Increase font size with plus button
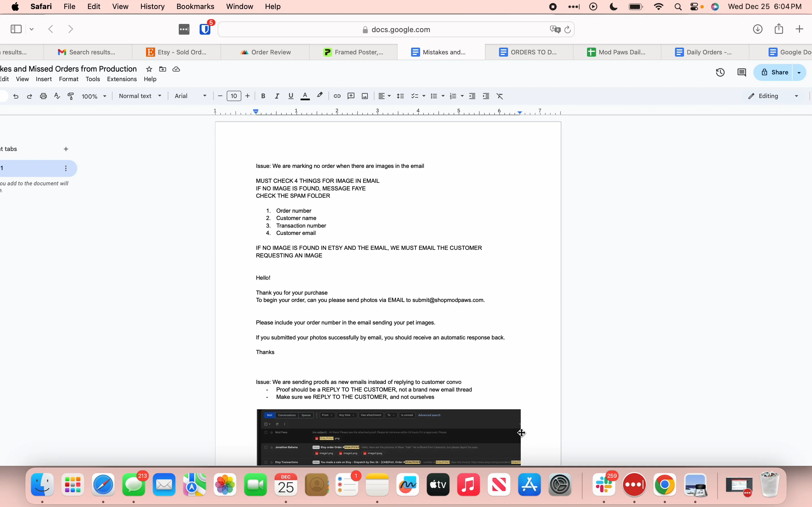Viewport: 812px width, 507px height. [x=248, y=96]
